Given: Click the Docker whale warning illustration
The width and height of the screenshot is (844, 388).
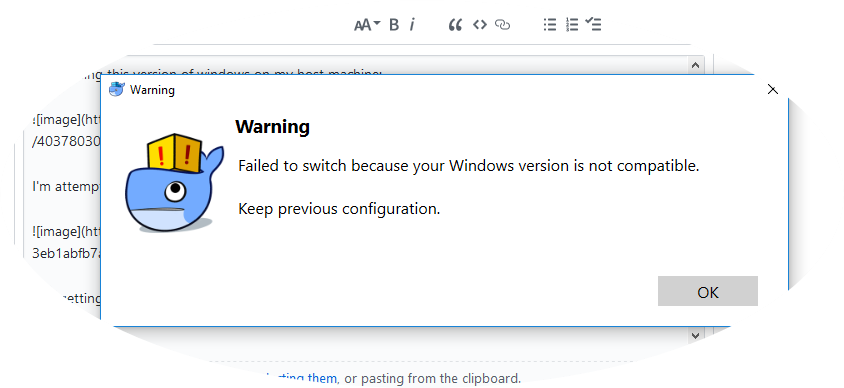Looking at the screenshot, I should pos(174,183).
